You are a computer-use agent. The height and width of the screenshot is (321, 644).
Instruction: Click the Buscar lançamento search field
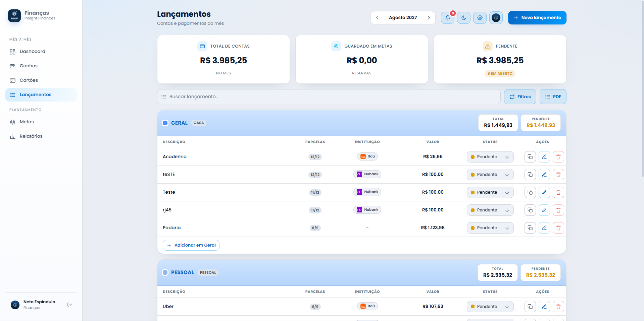click(x=329, y=97)
